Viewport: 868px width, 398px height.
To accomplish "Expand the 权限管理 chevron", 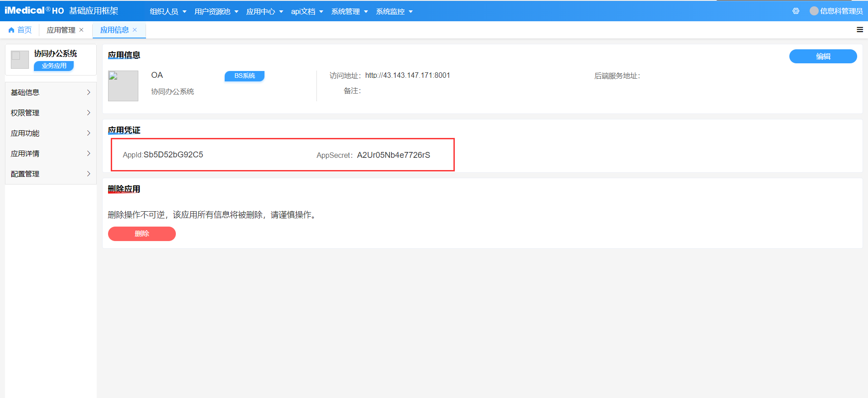I will (89, 113).
